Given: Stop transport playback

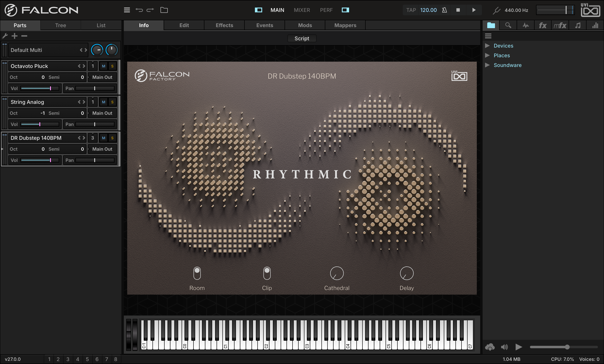Looking at the screenshot, I should coord(458,10).
